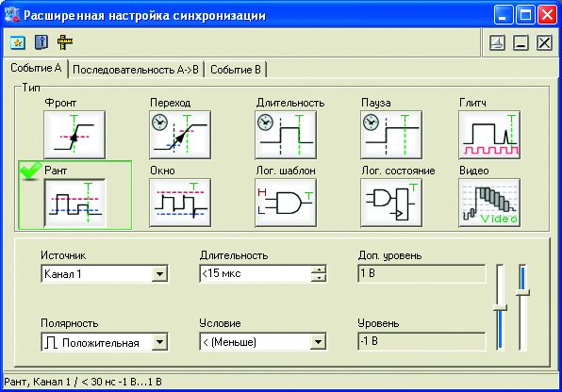The image size is (562, 392).
Task: Select the Глитч glitch trigger icon
Action: (489, 135)
